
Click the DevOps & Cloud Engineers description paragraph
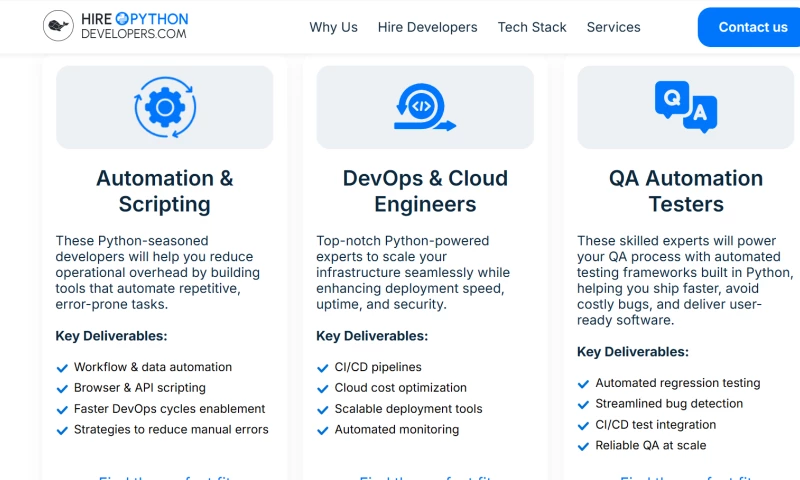413,272
